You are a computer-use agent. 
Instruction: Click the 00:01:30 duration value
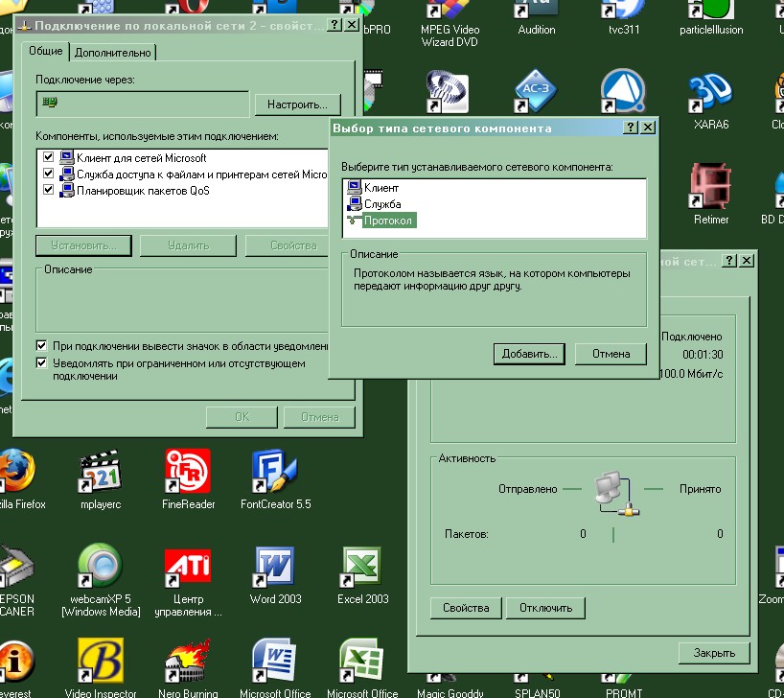pyautogui.click(x=703, y=355)
